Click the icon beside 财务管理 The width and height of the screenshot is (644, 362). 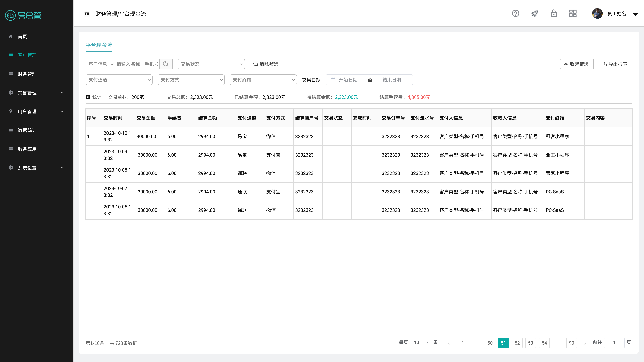tap(11, 74)
